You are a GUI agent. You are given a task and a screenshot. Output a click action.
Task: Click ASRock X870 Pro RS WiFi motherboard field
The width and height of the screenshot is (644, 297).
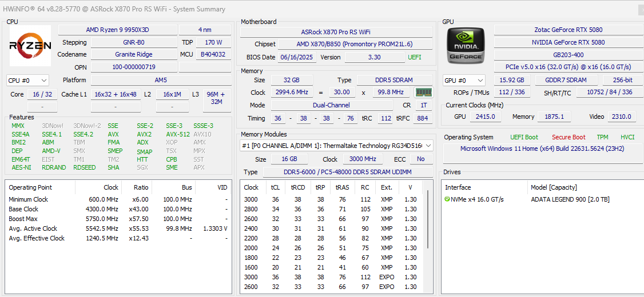[336, 32]
